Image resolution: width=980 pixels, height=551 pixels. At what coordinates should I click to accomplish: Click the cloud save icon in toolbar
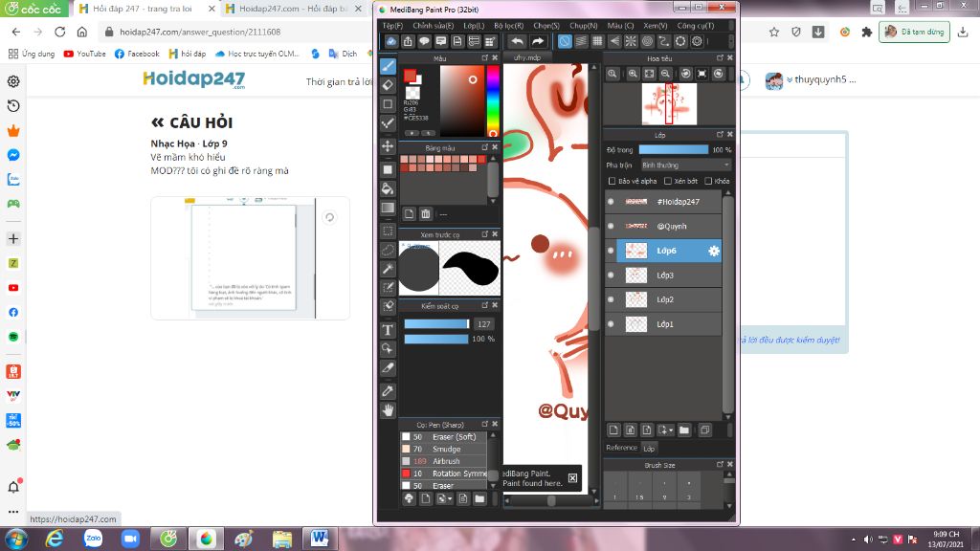click(390, 41)
